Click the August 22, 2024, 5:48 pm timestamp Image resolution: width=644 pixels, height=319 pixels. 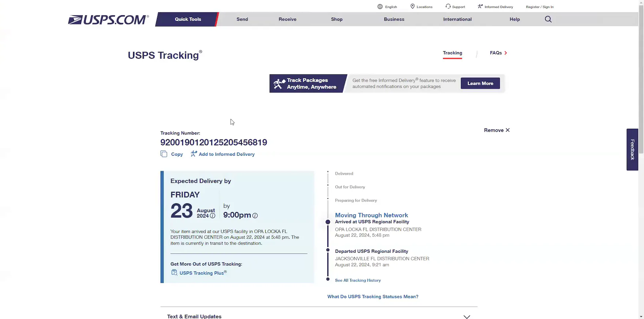point(362,235)
